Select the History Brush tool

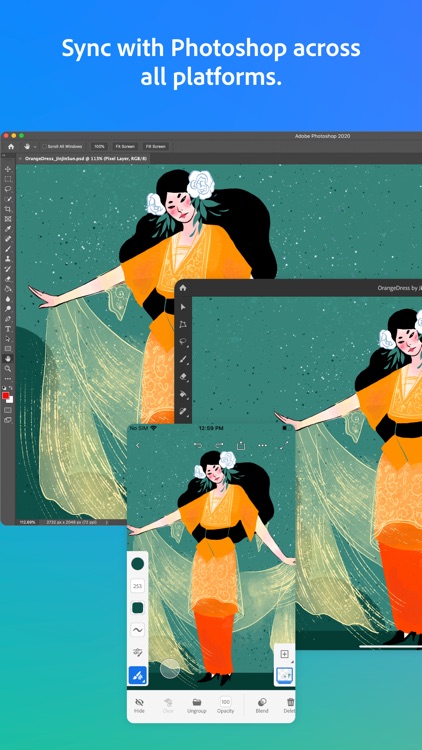point(8,269)
